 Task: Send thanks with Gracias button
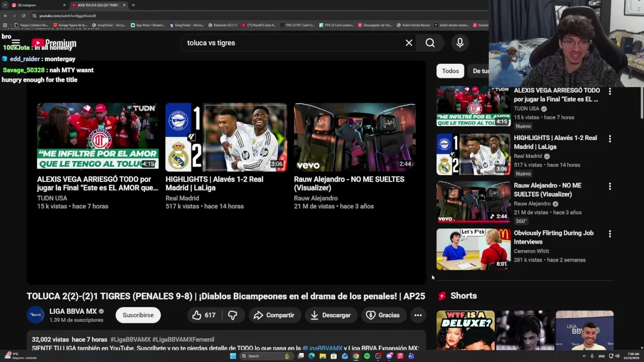pos(383,315)
